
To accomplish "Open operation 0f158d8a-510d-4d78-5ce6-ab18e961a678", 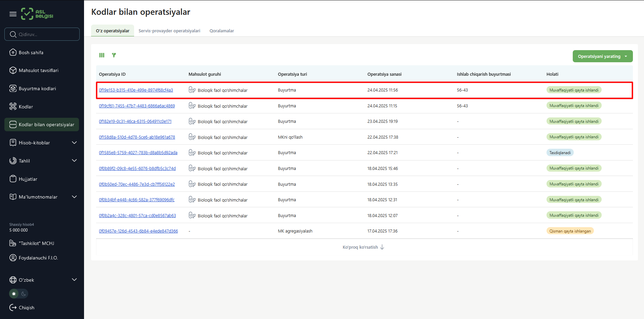I will [137, 137].
